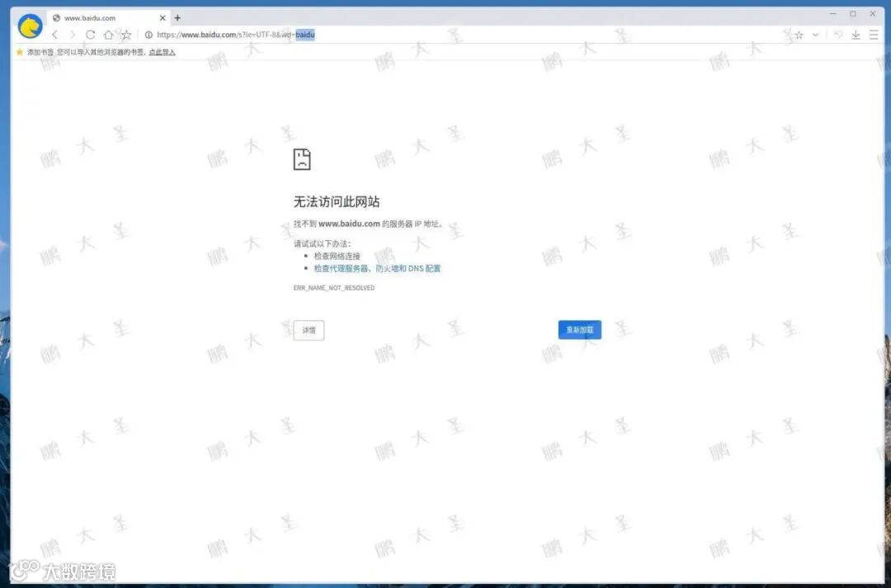Open the home page via house icon
Image resolution: width=891 pixels, height=588 pixels.
pos(108,35)
